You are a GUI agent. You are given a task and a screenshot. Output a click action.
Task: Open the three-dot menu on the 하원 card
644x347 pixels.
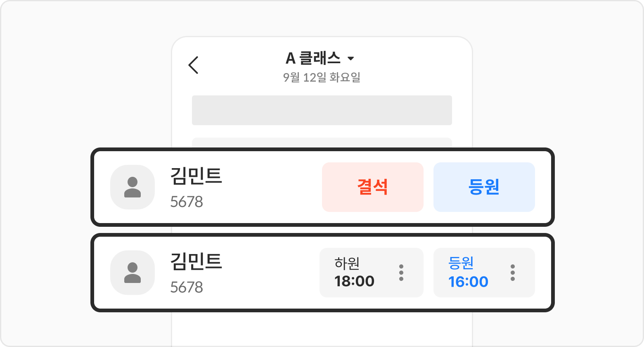pyautogui.click(x=401, y=273)
